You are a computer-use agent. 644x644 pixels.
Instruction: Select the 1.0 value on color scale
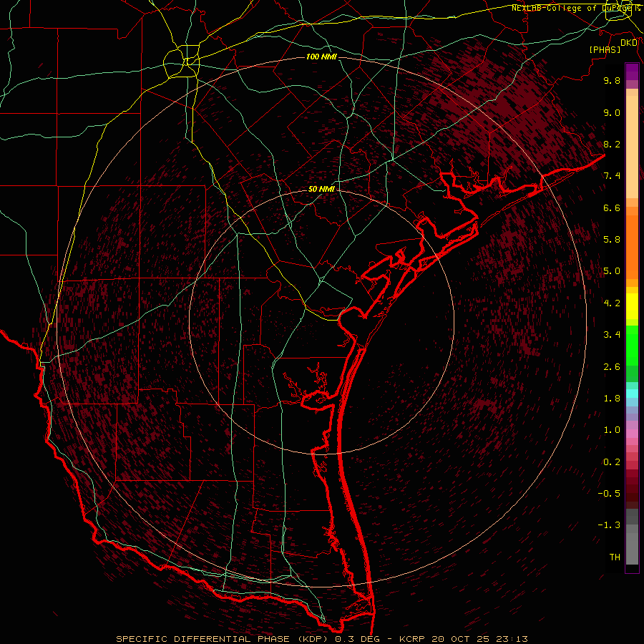pos(612,430)
